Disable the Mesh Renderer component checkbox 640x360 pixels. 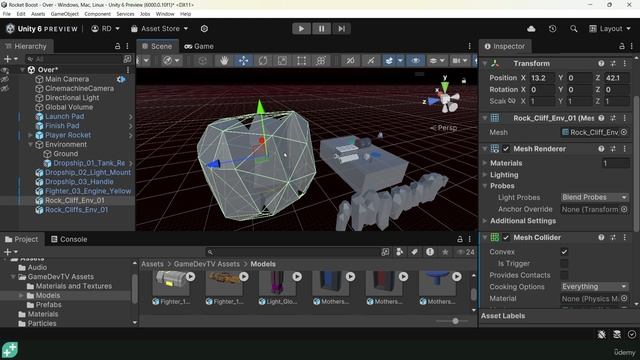(x=506, y=149)
